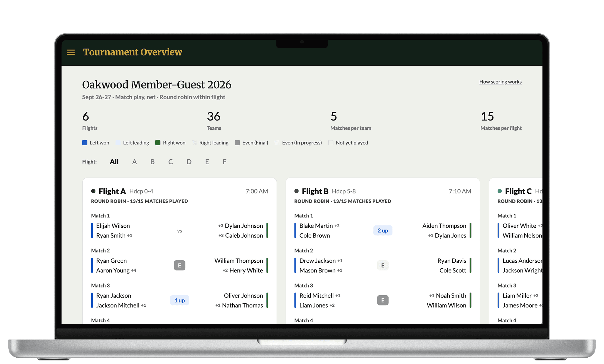604x364 pixels.
Task: Click the Oakwood Member-Guest 2026 heading
Action: [x=157, y=85]
